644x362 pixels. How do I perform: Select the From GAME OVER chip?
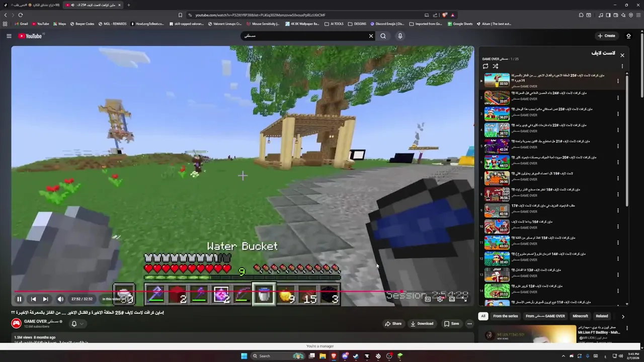[x=545, y=316]
